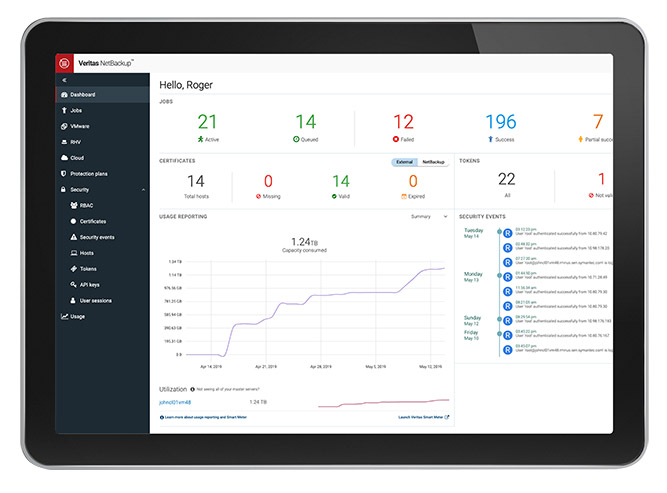The height and width of the screenshot is (493, 667).
Task: Collapse the left sidebar with the chevron
Action: pos(64,79)
